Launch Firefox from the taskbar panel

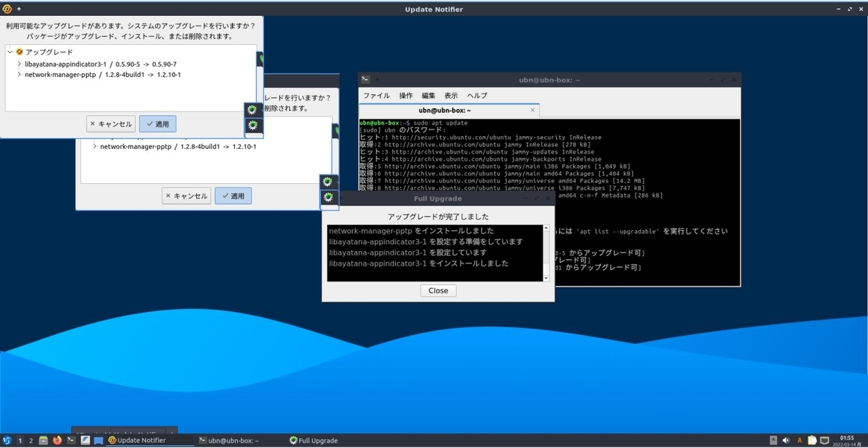[x=57, y=439]
